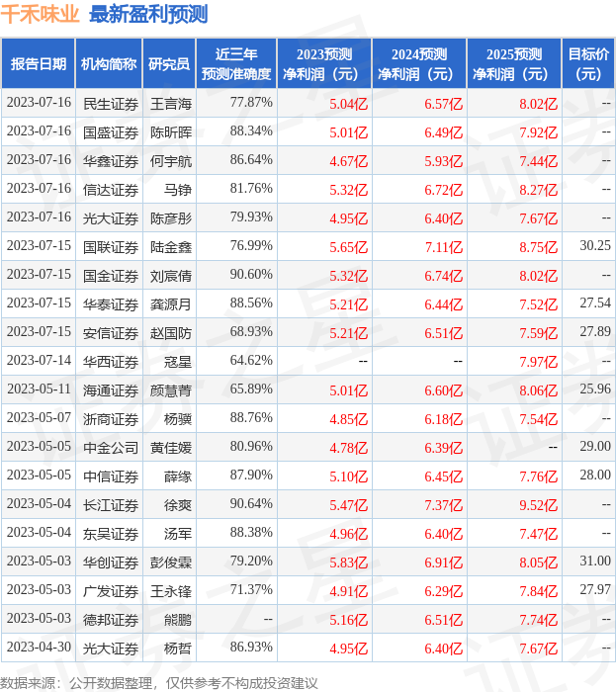Click the 7.97亿 profit forecast

[x=538, y=363]
